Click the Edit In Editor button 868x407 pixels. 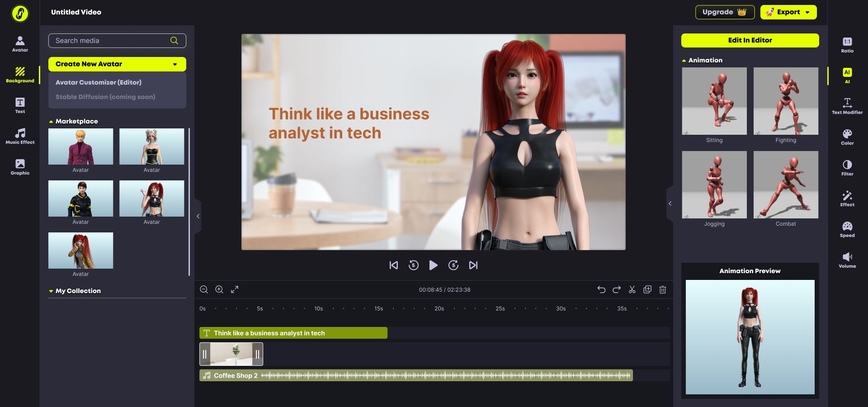[750, 40]
